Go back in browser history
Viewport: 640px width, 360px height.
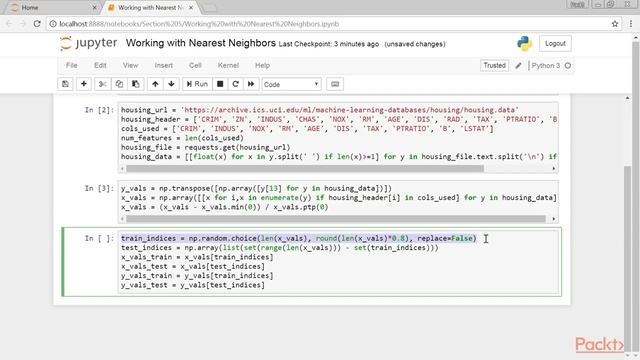pyautogui.click(x=9, y=24)
